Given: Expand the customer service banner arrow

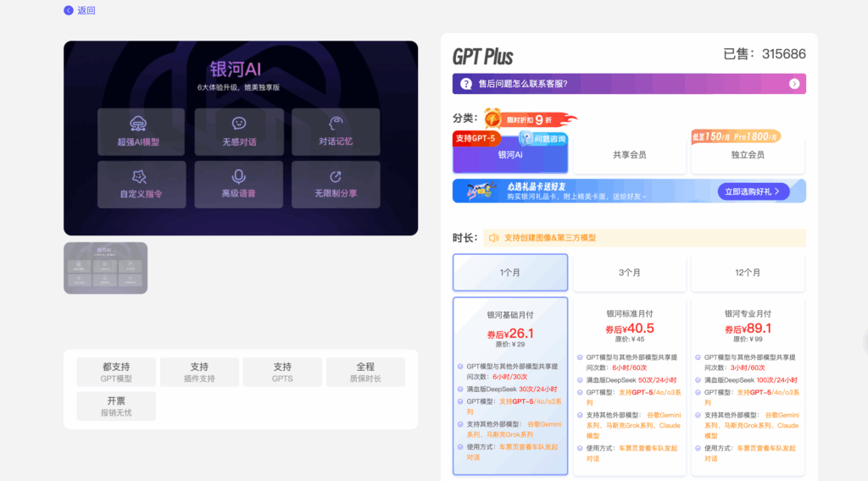Looking at the screenshot, I should point(794,84).
